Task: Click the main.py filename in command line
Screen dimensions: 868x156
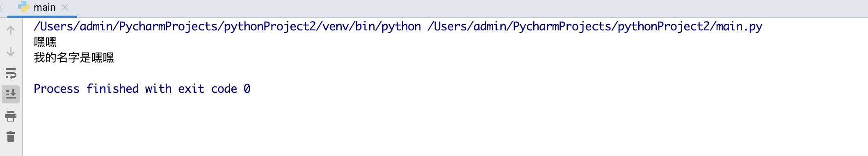Action: [x=739, y=27]
